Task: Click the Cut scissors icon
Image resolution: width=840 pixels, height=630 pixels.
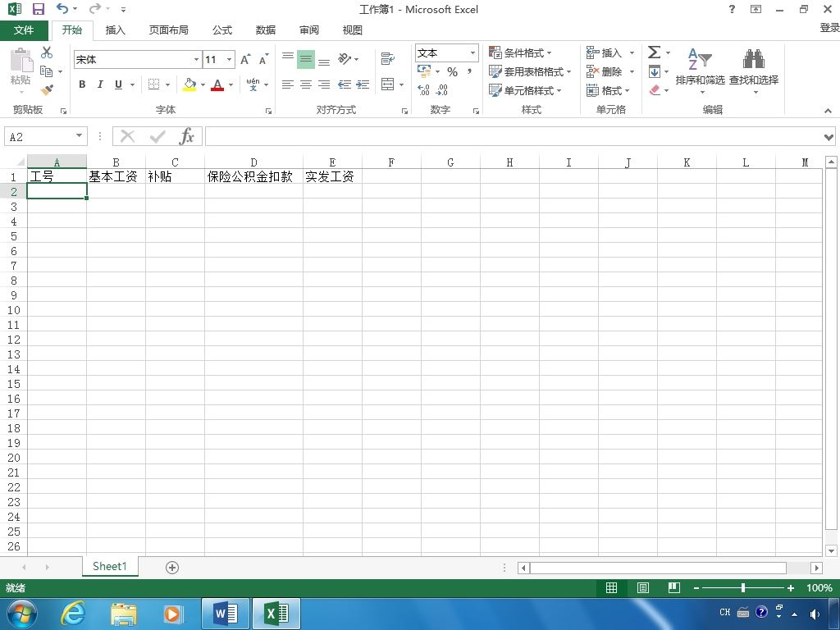Action: (47, 52)
